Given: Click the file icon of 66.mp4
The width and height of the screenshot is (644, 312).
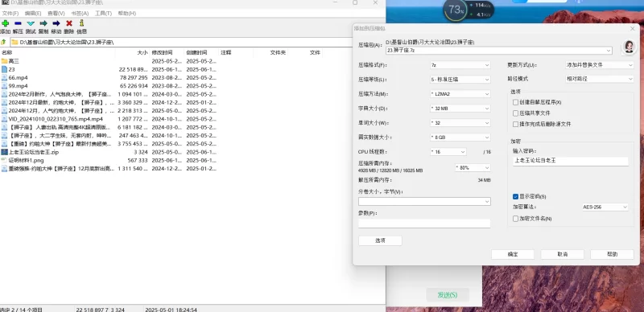Looking at the screenshot, I should click(4, 77).
